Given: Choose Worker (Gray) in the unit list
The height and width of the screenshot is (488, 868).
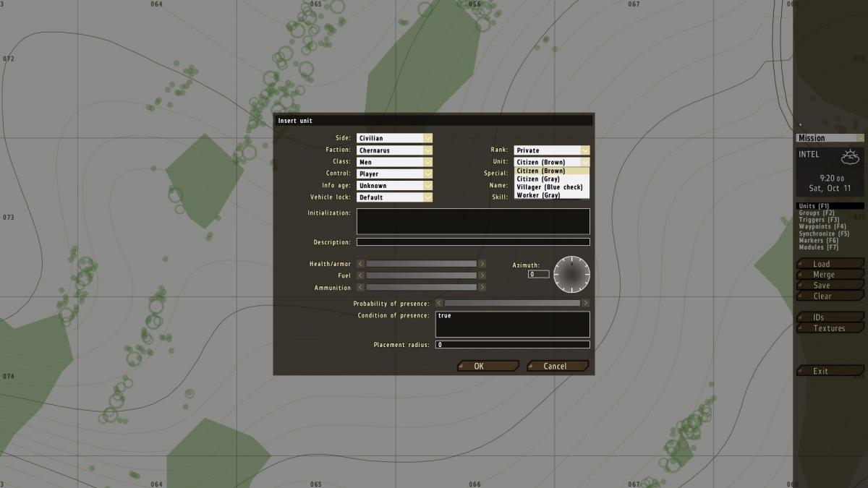Looking at the screenshot, I should pyautogui.click(x=538, y=195).
